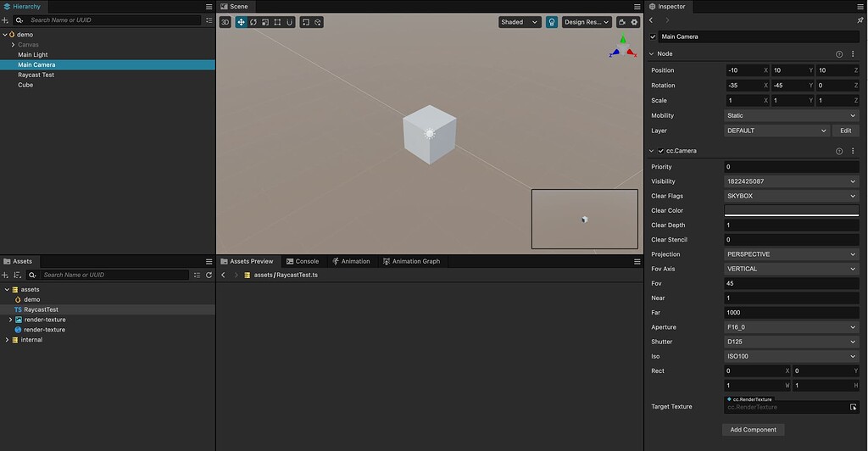Collapse all nodes in Hierarchy
This screenshot has height=451, width=868.
coord(209,19)
